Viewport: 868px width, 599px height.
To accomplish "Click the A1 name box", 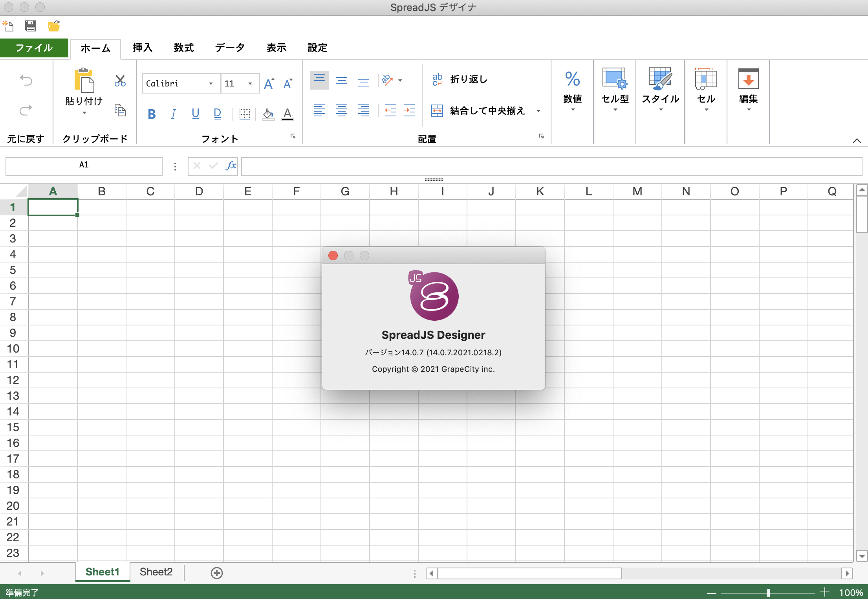I will pos(84,166).
